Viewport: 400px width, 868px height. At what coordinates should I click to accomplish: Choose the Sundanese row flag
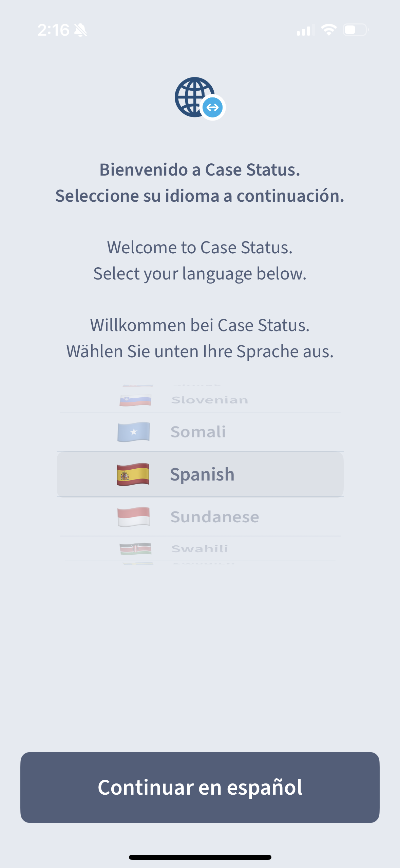(133, 517)
